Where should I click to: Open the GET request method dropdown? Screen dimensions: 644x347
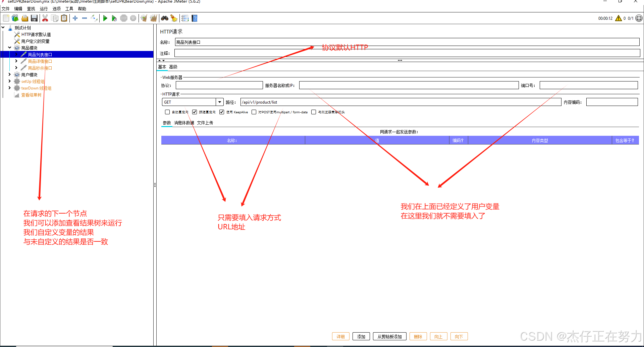(x=220, y=102)
